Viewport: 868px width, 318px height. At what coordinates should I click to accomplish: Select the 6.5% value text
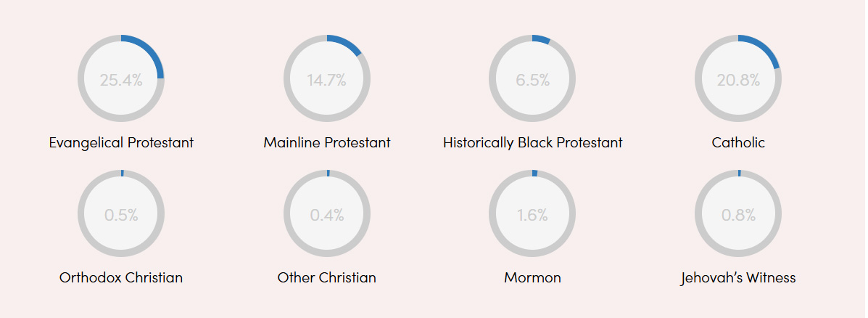click(x=532, y=80)
